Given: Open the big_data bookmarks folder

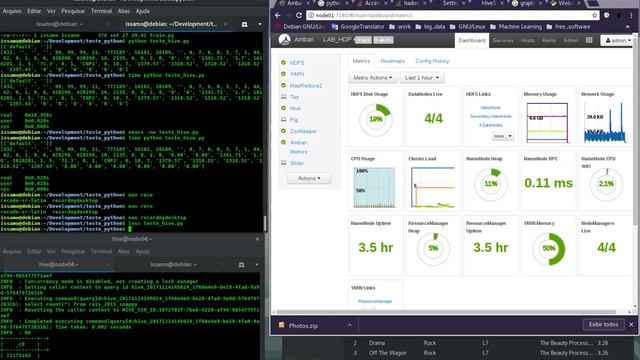Looking at the screenshot, I should pos(430,27).
